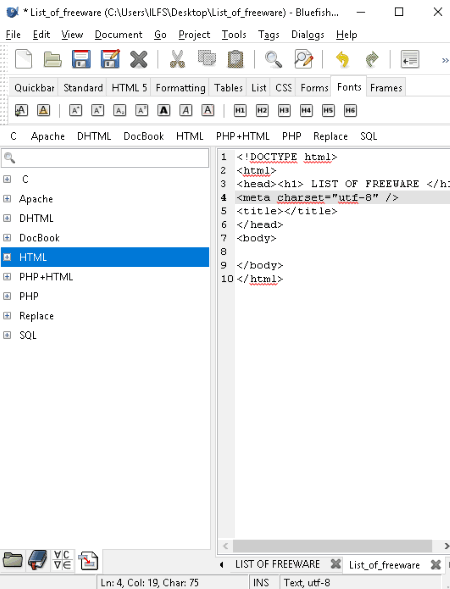Image resolution: width=450 pixels, height=589 pixels.
Task: Open the Dialogs menu
Action: (x=308, y=35)
